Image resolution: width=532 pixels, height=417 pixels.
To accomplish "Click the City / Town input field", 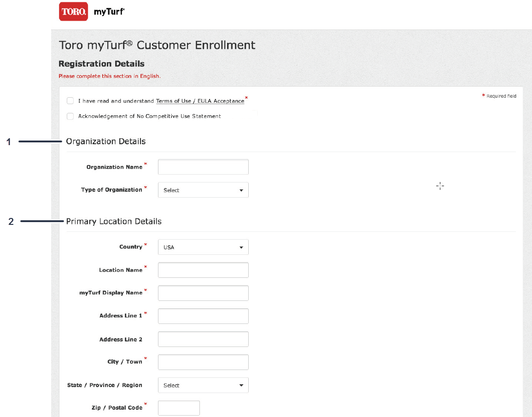I will pos(203,362).
